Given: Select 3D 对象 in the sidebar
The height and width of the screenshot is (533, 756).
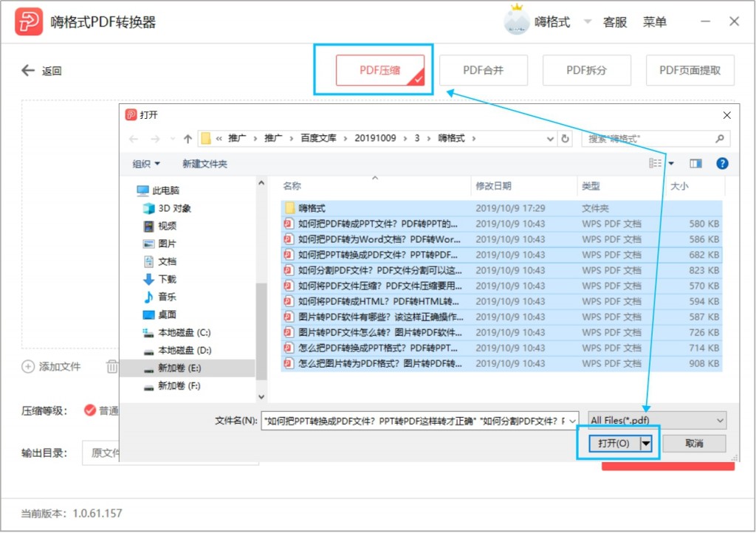Looking at the screenshot, I should (x=167, y=208).
